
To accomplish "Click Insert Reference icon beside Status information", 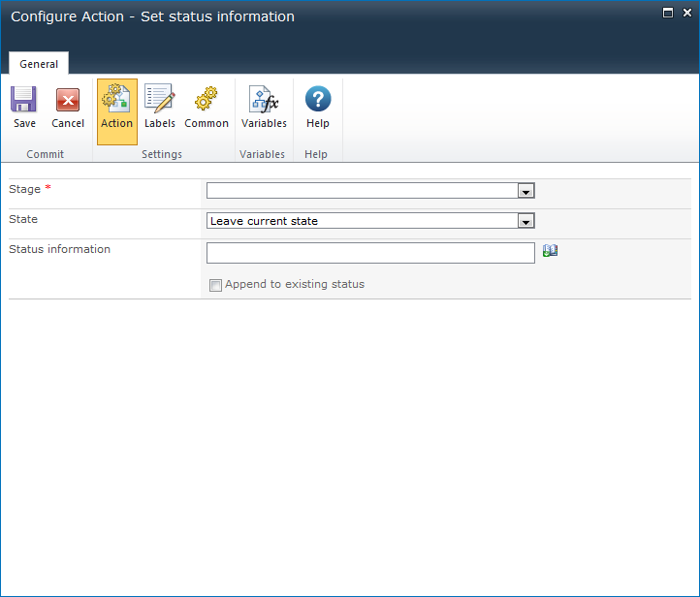I will point(550,251).
